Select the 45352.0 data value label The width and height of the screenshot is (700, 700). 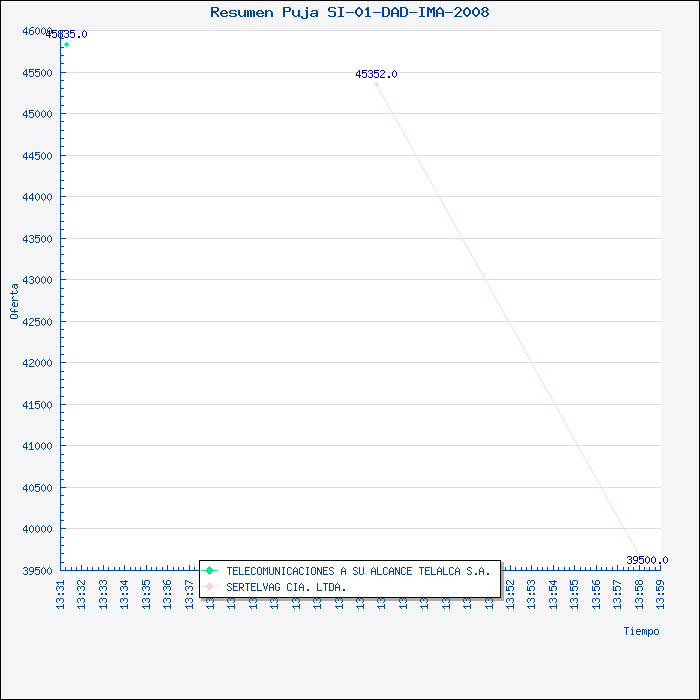[x=376, y=74]
